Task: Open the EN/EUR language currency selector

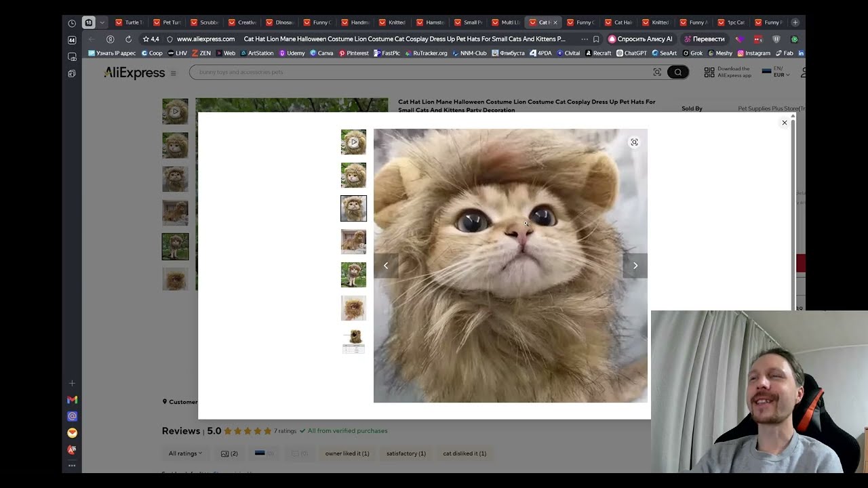Action: pyautogui.click(x=774, y=72)
